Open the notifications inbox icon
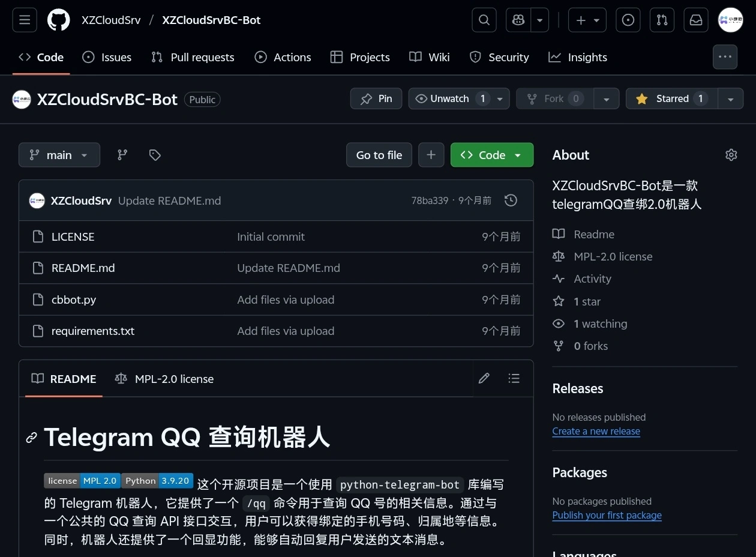Screen dimensions: 756x557 tap(695, 20)
